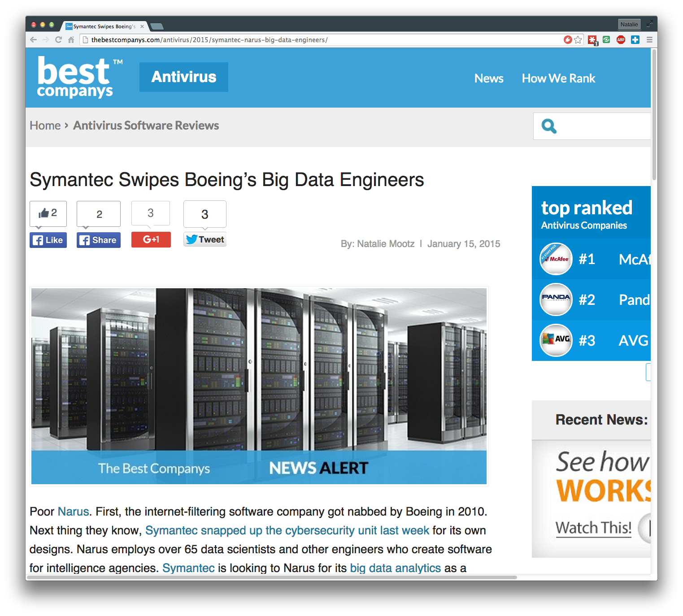683x616 pixels.
Task: Click the horizontal page scrollbar
Action: tap(271, 577)
